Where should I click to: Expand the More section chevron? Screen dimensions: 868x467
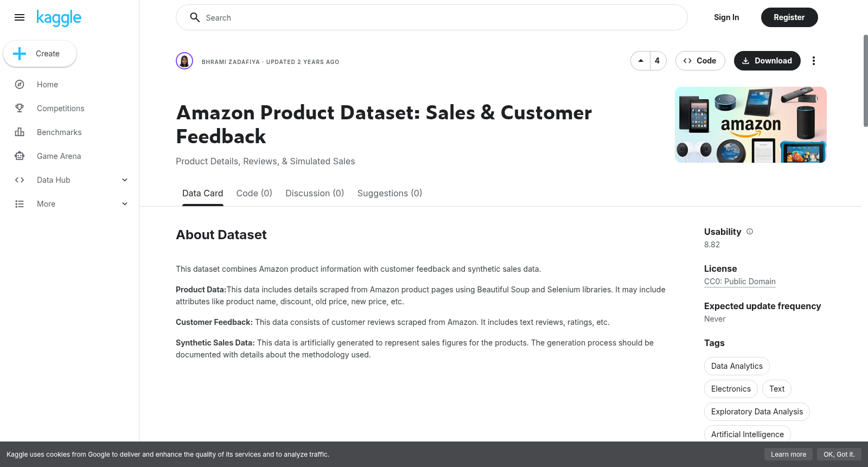(125, 204)
